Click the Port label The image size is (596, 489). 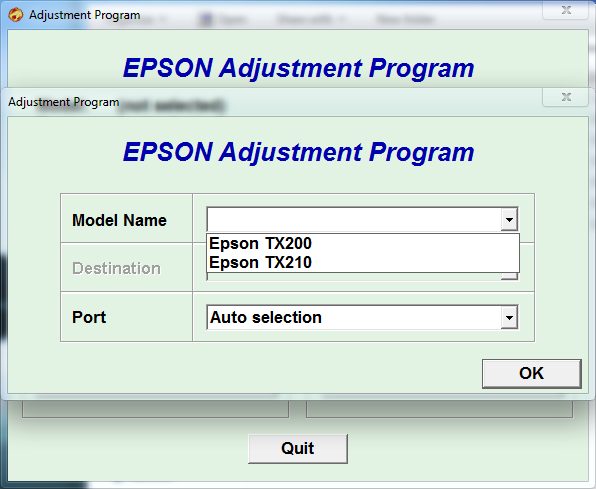coord(89,317)
